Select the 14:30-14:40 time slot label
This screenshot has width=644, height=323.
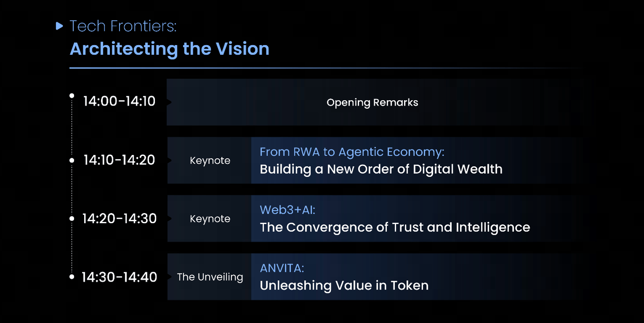tap(119, 277)
